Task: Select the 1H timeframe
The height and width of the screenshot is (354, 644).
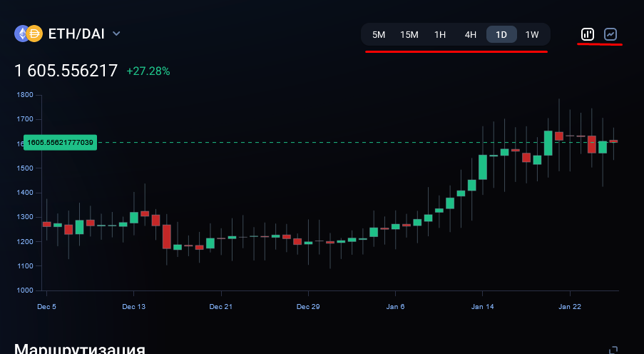Action: pyautogui.click(x=440, y=34)
